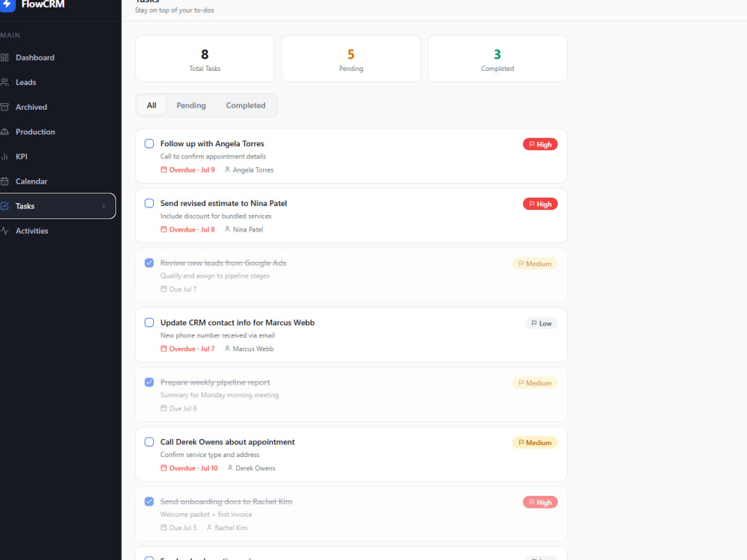Click the Activities pulse icon
The height and width of the screenshot is (560, 747).
point(4,231)
